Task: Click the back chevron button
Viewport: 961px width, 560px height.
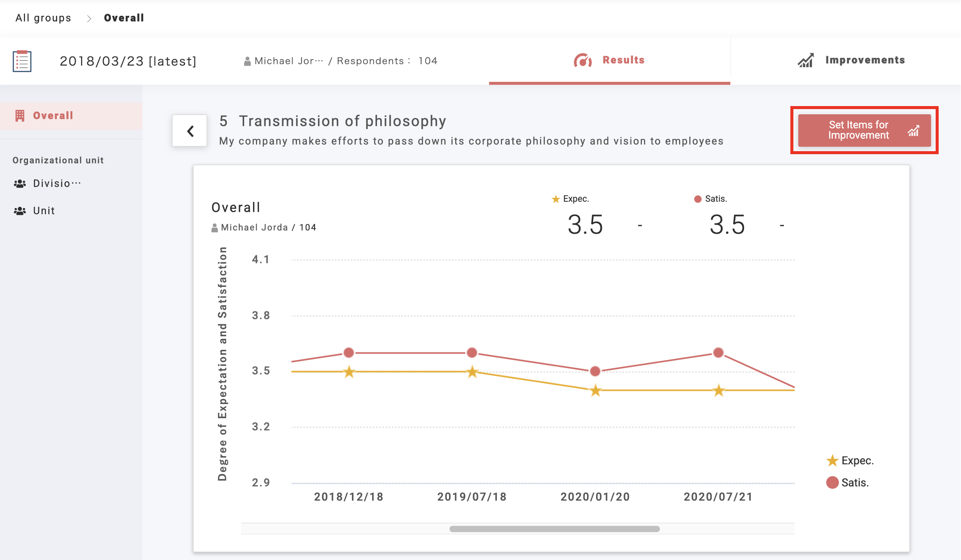Action: coord(190,131)
